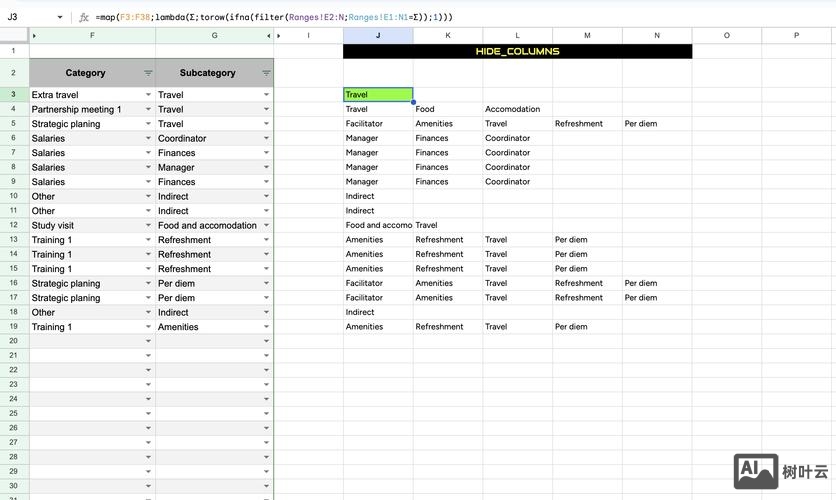Open the Name box dropdown arrow
Viewport: 836px width, 500px height.
click(60, 18)
